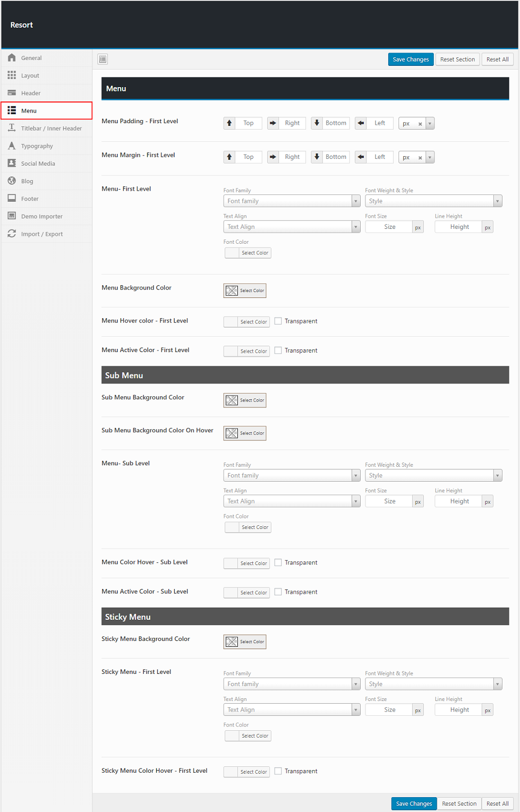Click the top Save Changes button
The image size is (520, 812).
pos(411,59)
